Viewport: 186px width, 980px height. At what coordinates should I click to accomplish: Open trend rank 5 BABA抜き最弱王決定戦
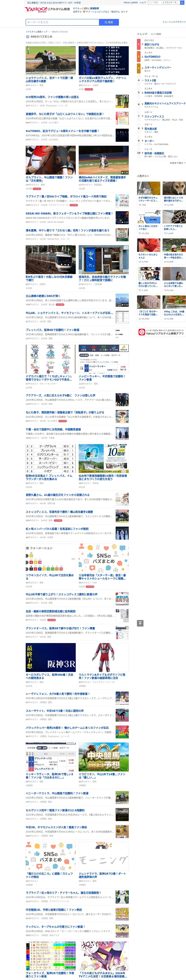pos(158,92)
